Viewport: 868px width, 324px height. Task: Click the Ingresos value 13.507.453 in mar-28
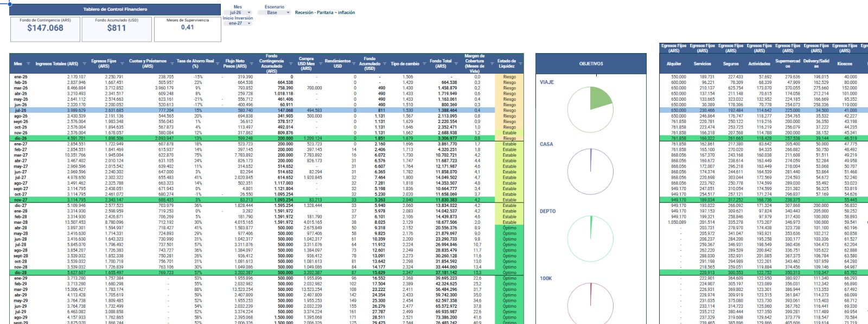[75, 223]
